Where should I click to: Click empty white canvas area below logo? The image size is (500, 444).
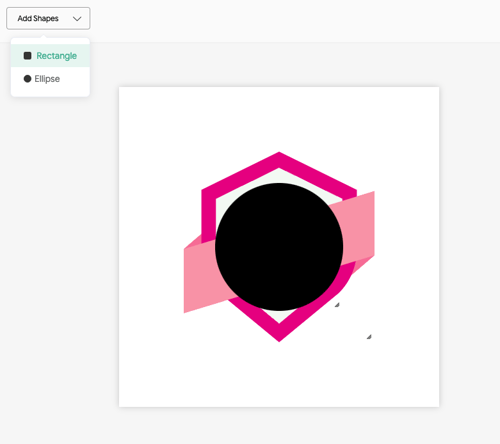point(279,373)
